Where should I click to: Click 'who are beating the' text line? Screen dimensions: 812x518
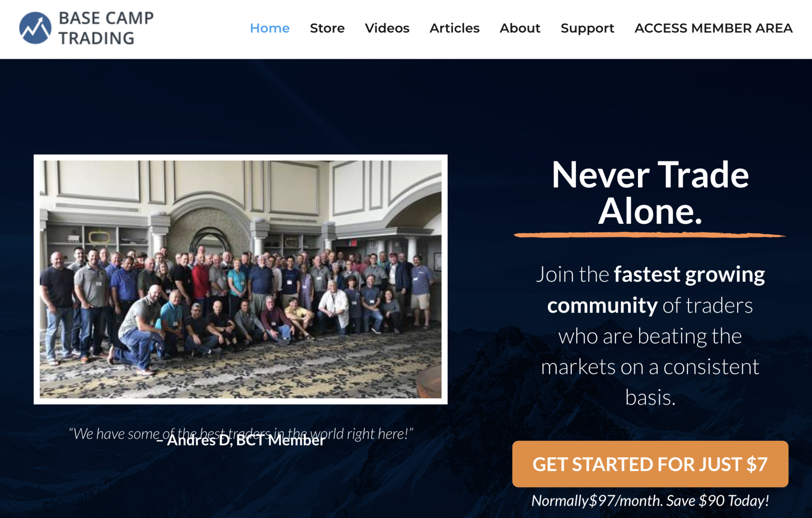[x=650, y=336]
